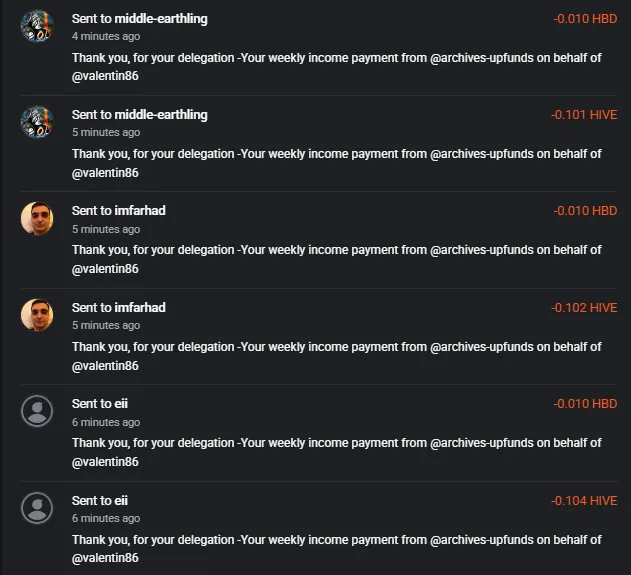Open the middle-earthling username link, 5 minutes ago
The image size is (631, 575).
click(161, 115)
